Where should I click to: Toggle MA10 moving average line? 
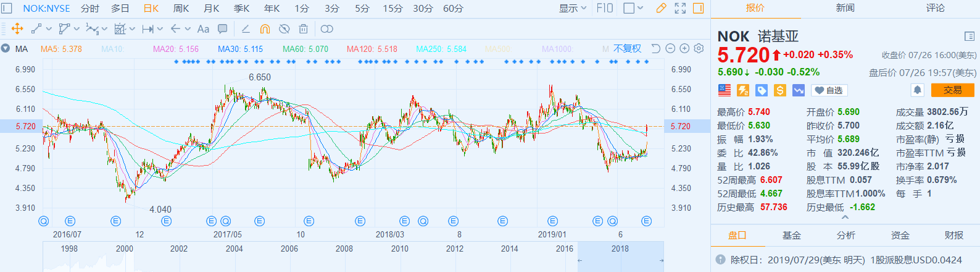(x=112, y=49)
